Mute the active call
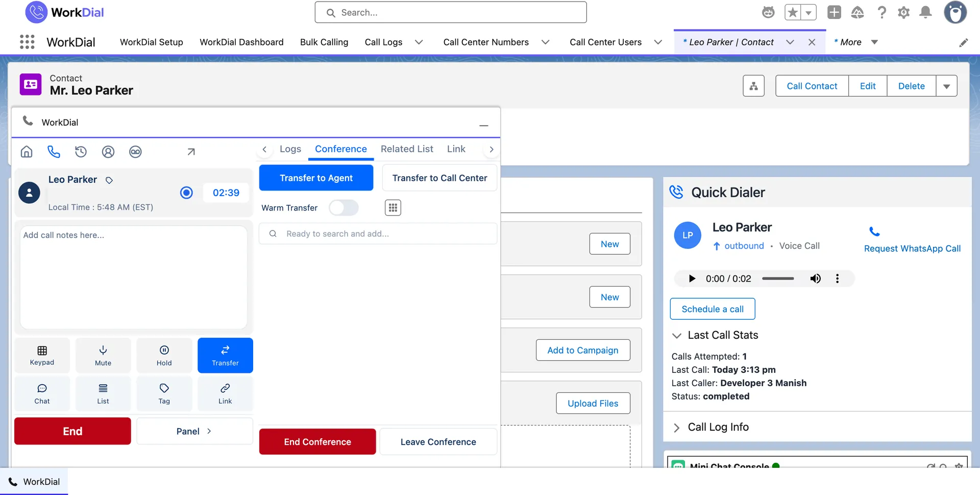This screenshot has height=495, width=980. tap(103, 356)
